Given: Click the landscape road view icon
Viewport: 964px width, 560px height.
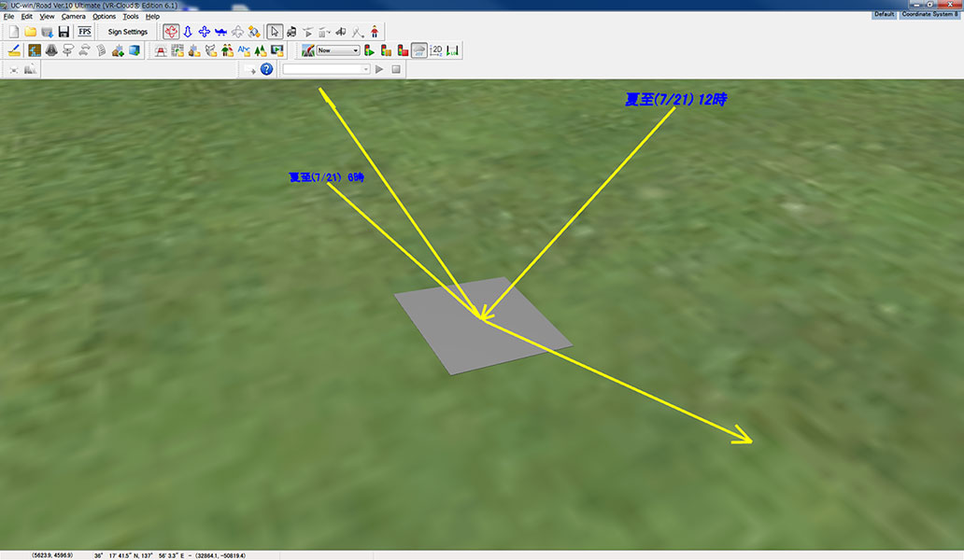Looking at the screenshot, I should pyautogui.click(x=308, y=50).
